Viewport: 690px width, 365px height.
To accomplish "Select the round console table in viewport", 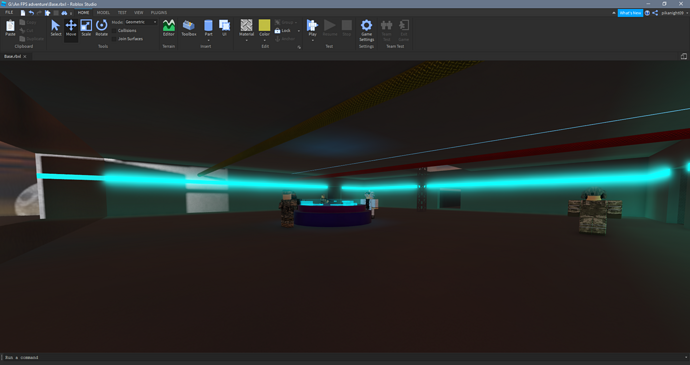I will click(x=333, y=214).
